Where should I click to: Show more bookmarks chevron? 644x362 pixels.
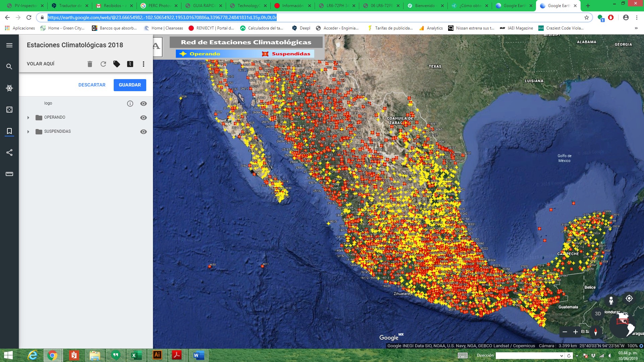[636, 28]
